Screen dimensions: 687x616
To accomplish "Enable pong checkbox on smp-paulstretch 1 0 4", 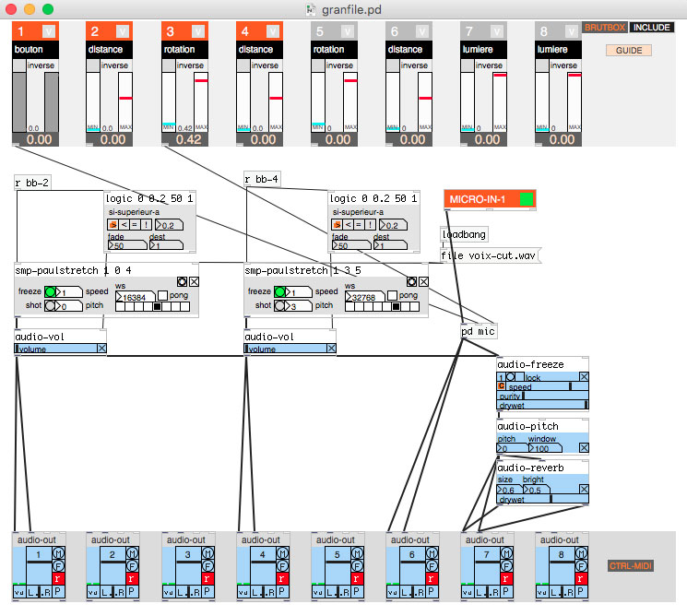I will click(162, 295).
